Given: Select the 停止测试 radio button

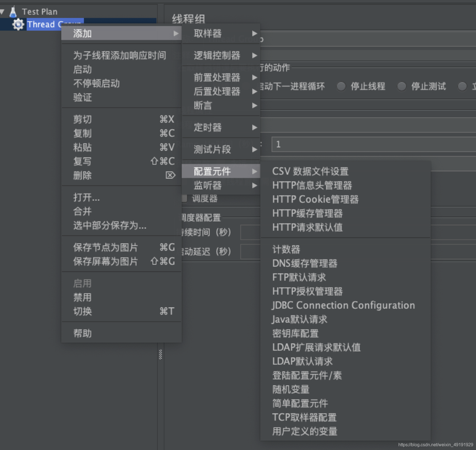Looking at the screenshot, I should click(x=402, y=87).
